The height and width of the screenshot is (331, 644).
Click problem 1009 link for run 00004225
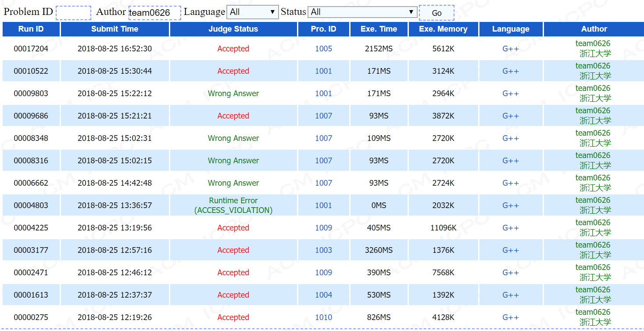click(x=323, y=228)
